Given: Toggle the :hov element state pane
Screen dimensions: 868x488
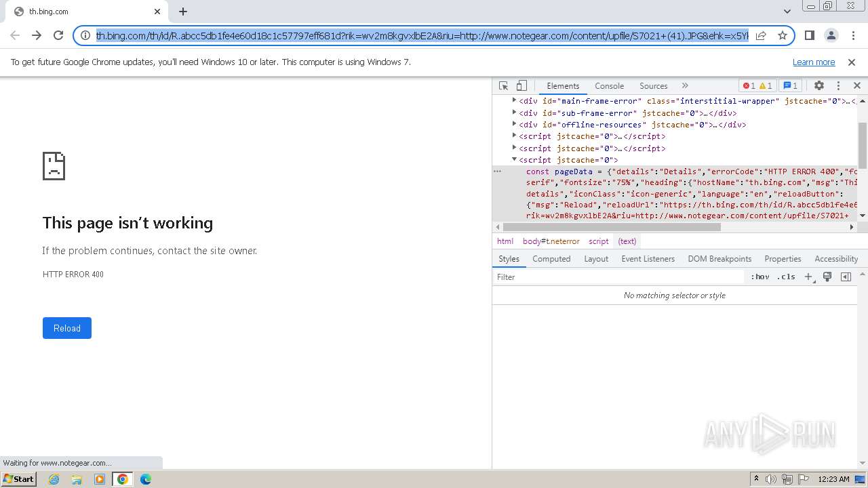Looking at the screenshot, I should 760,277.
